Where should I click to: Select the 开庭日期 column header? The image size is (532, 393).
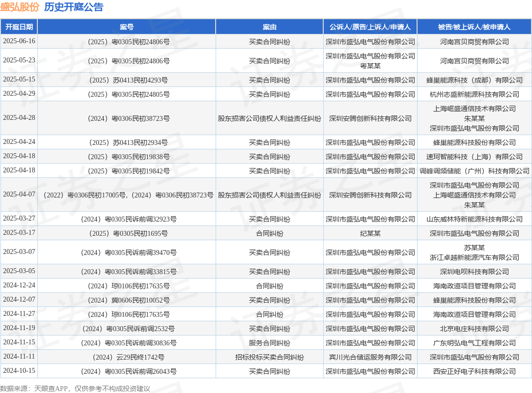(x=19, y=27)
